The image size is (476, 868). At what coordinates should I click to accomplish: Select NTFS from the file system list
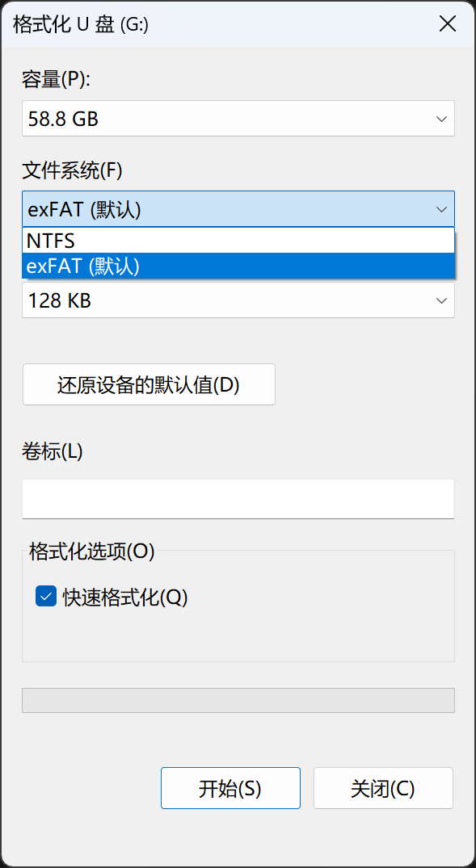point(238,241)
